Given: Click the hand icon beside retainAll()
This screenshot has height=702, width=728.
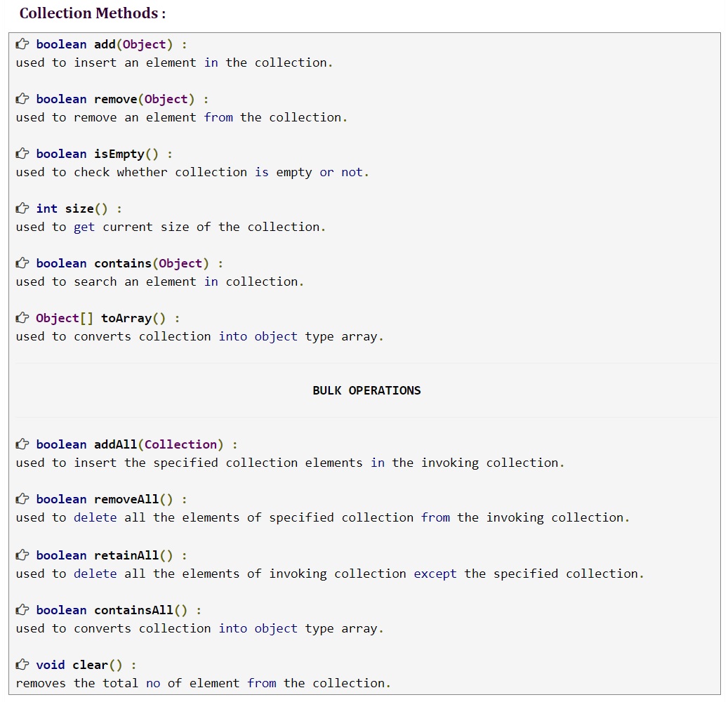Looking at the screenshot, I should point(22,555).
